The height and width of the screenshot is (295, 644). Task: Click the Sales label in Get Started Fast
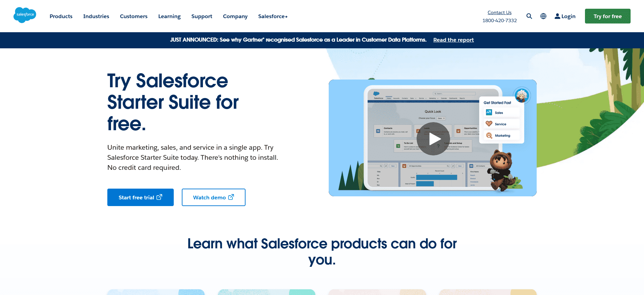[x=499, y=113]
